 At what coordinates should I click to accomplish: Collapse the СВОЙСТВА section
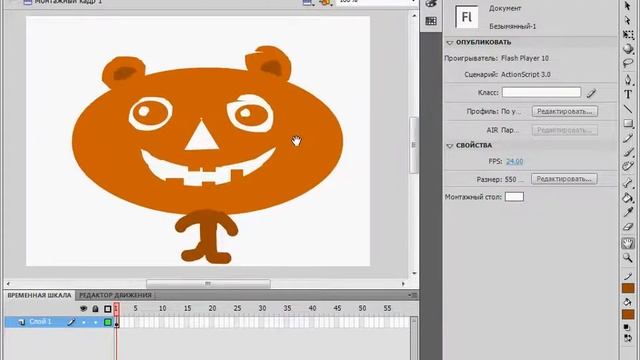[x=450, y=146]
